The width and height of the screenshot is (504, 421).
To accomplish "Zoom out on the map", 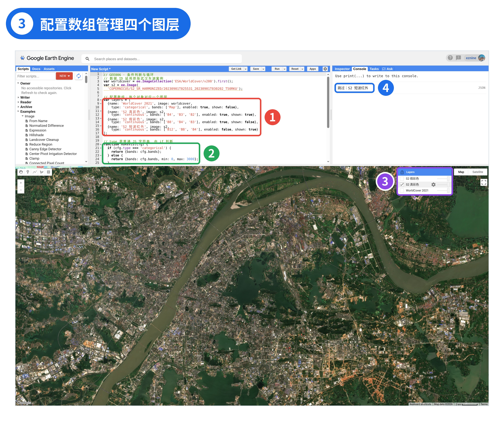I will pos(21,190).
